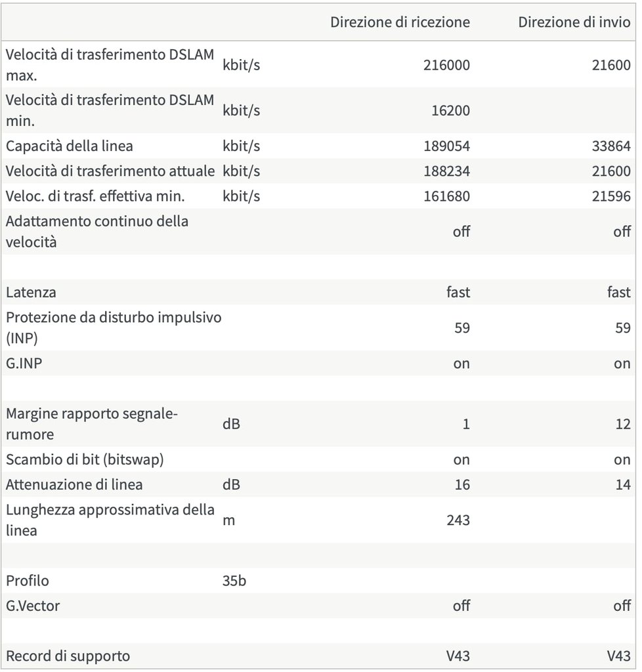The image size is (642, 672).
Task: Click the "Scambio di bit (bitswap)" label
Action: [85, 459]
